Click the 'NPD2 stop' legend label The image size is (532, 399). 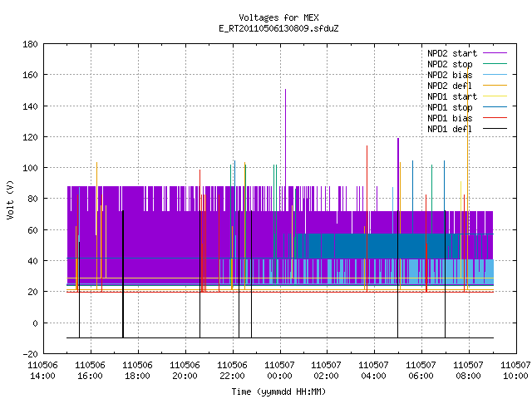(x=450, y=64)
